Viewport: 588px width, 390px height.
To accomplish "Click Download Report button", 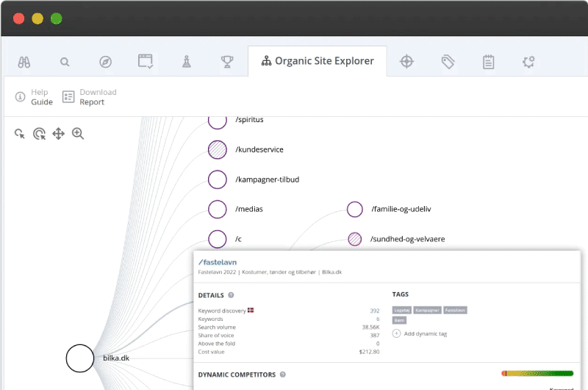I will pyautogui.click(x=89, y=97).
